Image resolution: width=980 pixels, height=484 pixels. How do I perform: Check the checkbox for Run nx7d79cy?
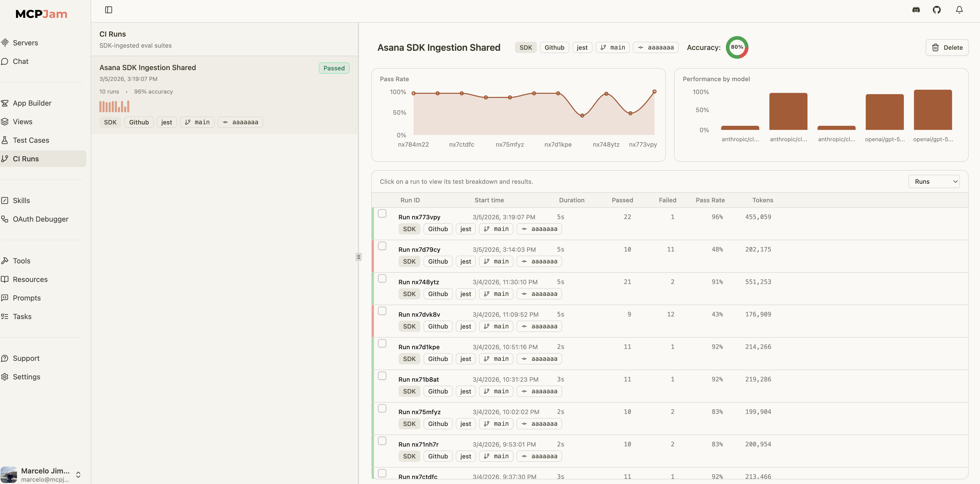382,246
